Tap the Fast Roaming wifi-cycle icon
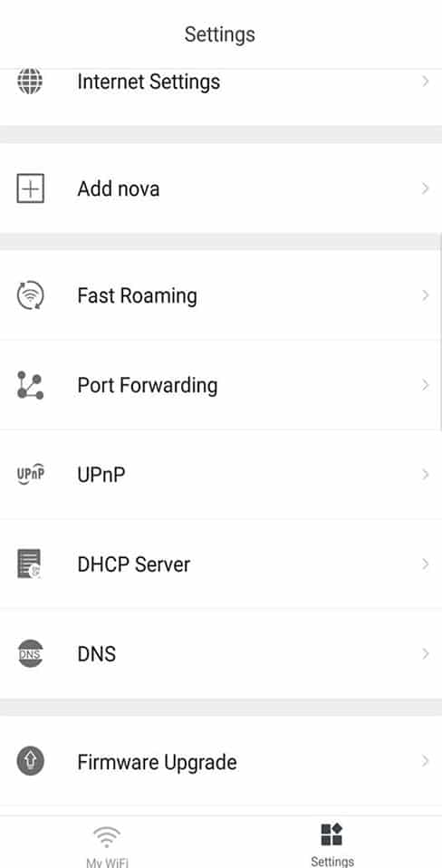Viewport: 442px width, 868px height. [30, 295]
